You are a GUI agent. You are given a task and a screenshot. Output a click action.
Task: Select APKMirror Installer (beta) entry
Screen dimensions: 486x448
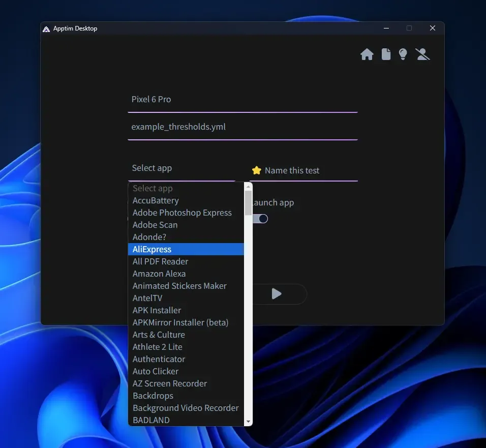click(186, 322)
